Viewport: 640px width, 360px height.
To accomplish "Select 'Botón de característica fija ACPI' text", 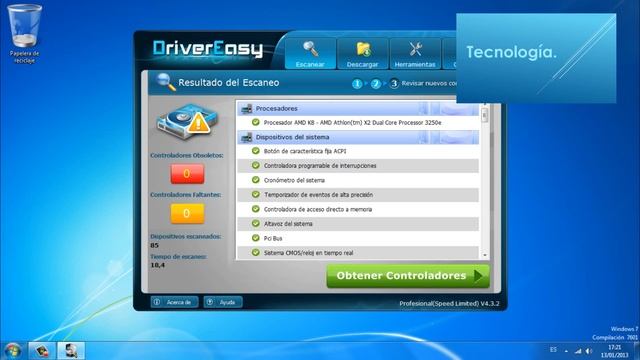I will [x=305, y=151].
